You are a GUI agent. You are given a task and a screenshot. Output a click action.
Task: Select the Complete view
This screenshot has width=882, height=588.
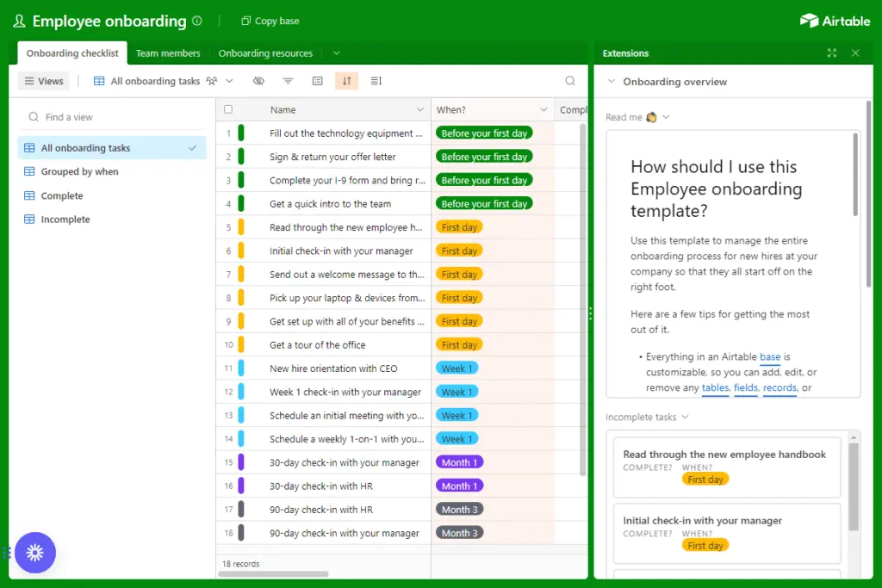[x=112, y=195]
